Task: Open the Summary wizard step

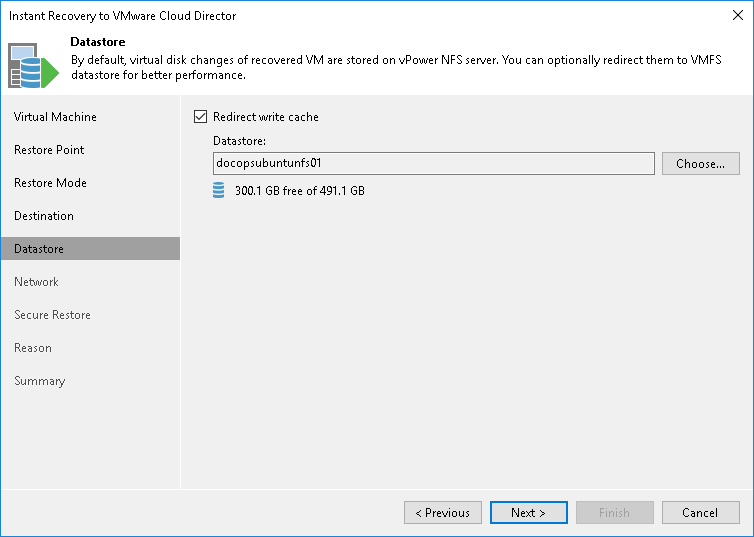Action: coord(39,381)
